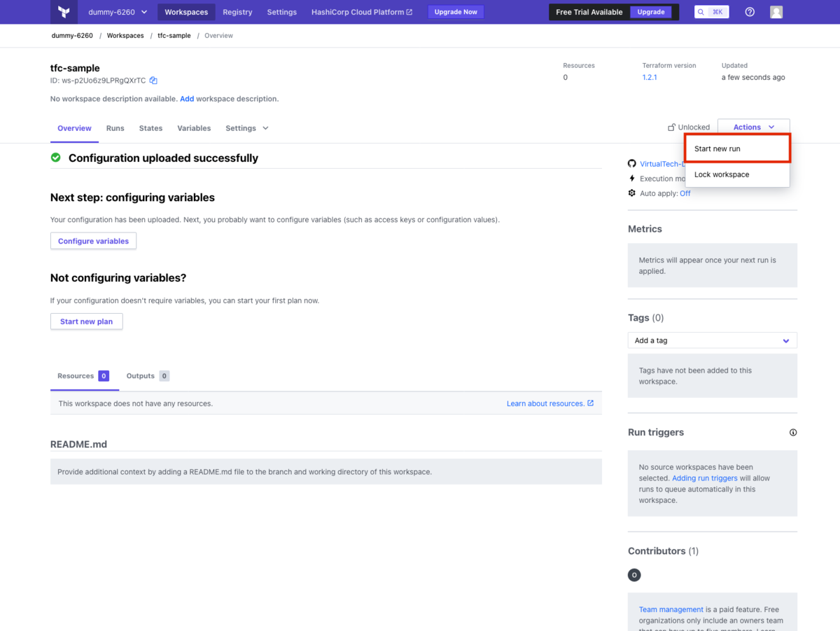Screen dimensions: 840x631
Task: Select Settings in the top navigation
Action: (281, 12)
